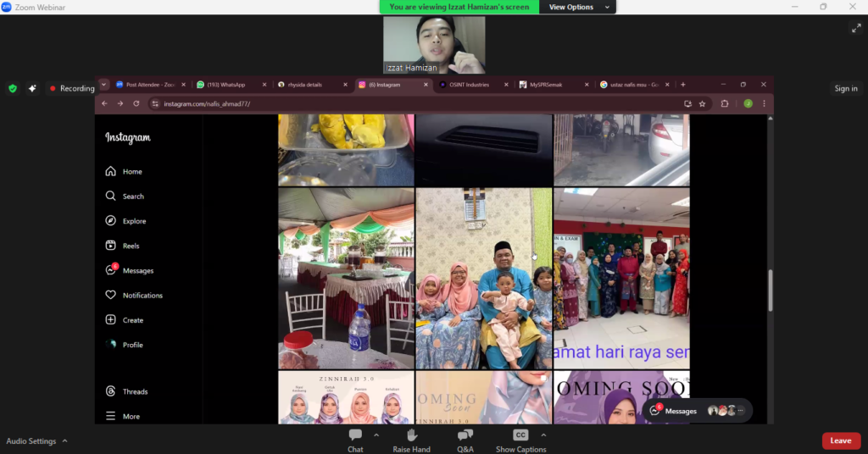Switch to the rhysida details tab
The image size is (868, 454).
tap(304, 85)
